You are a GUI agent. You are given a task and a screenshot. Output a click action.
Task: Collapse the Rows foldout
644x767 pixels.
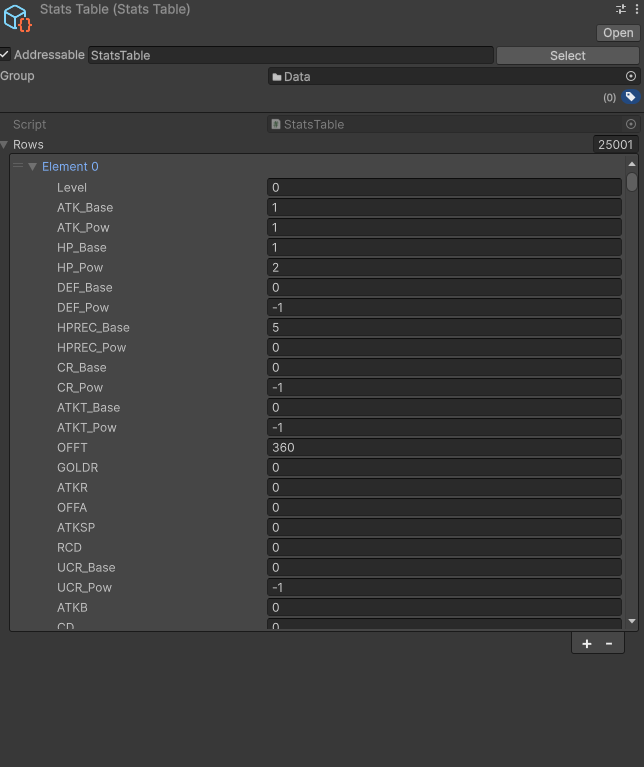pyautogui.click(x=4, y=145)
